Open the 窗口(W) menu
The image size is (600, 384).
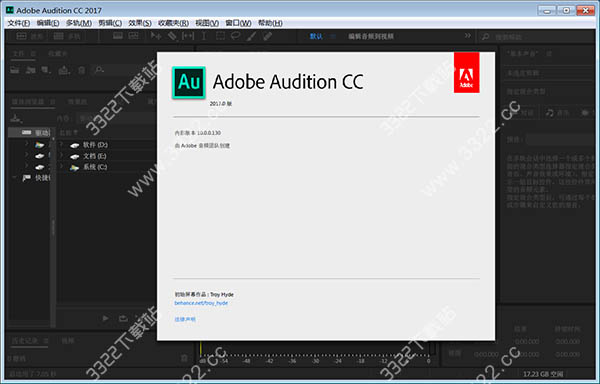pos(238,23)
